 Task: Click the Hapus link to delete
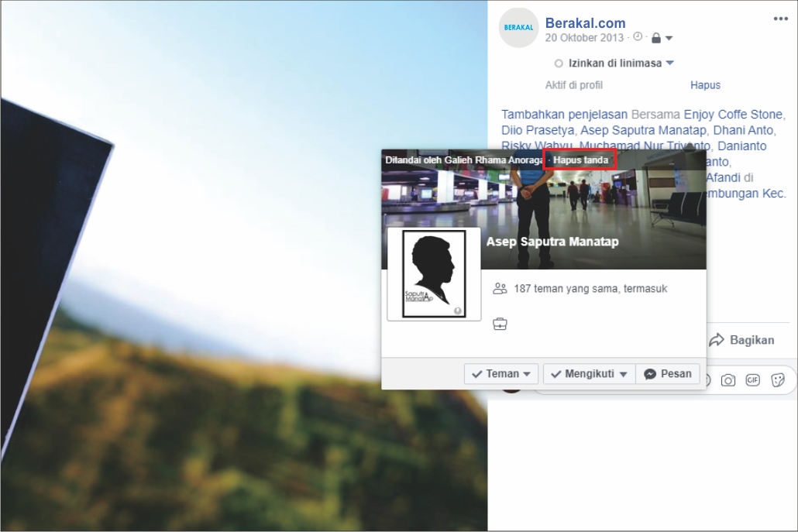click(x=704, y=85)
